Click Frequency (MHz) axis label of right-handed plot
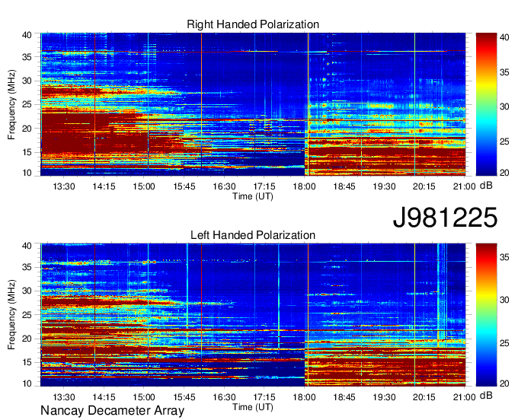Screen dimensions: 518x420 coord(11,104)
